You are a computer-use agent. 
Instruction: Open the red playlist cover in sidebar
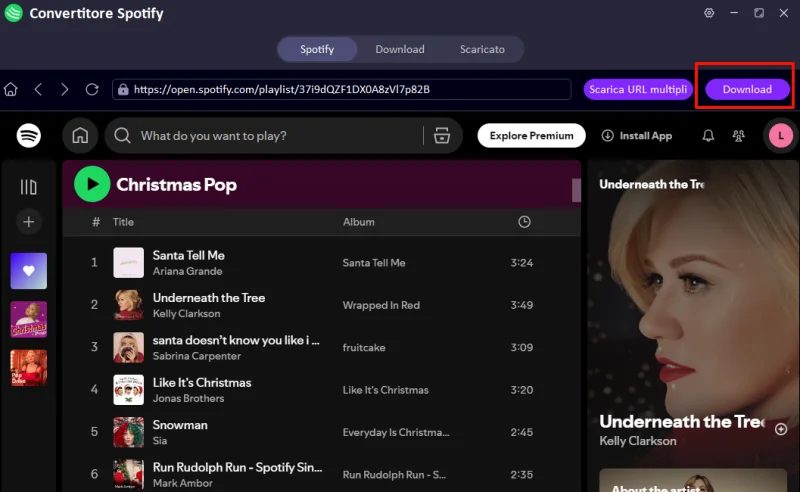click(29, 368)
